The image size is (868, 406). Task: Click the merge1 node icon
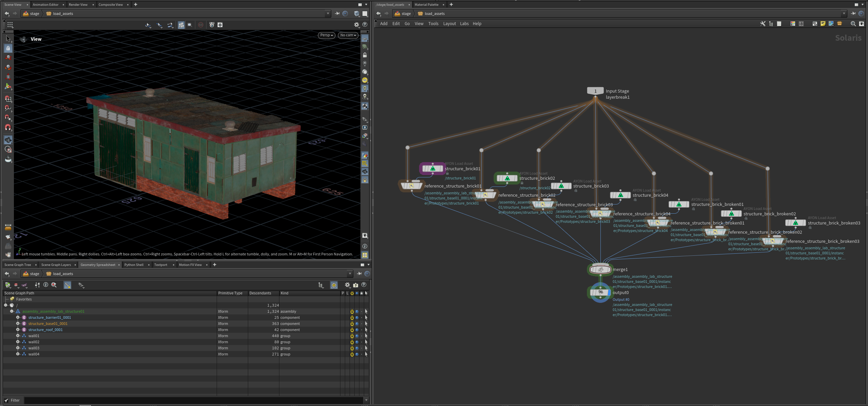tap(600, 270)
